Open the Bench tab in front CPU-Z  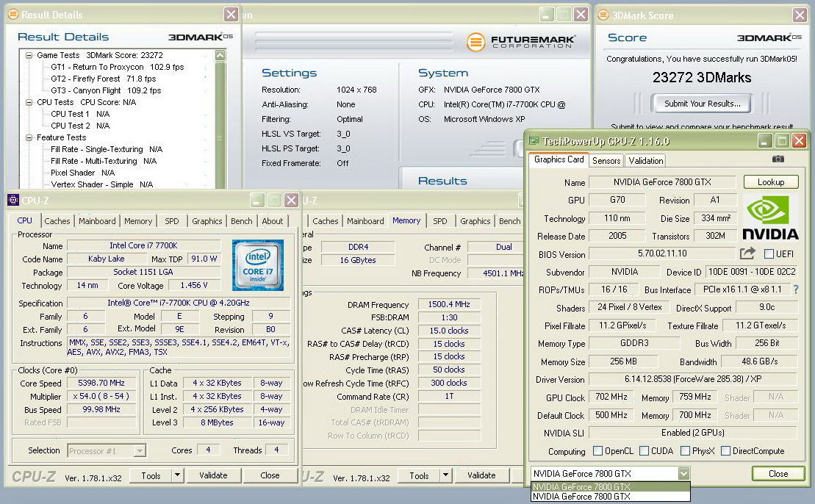pyautogui.click(x=241, y=221)
